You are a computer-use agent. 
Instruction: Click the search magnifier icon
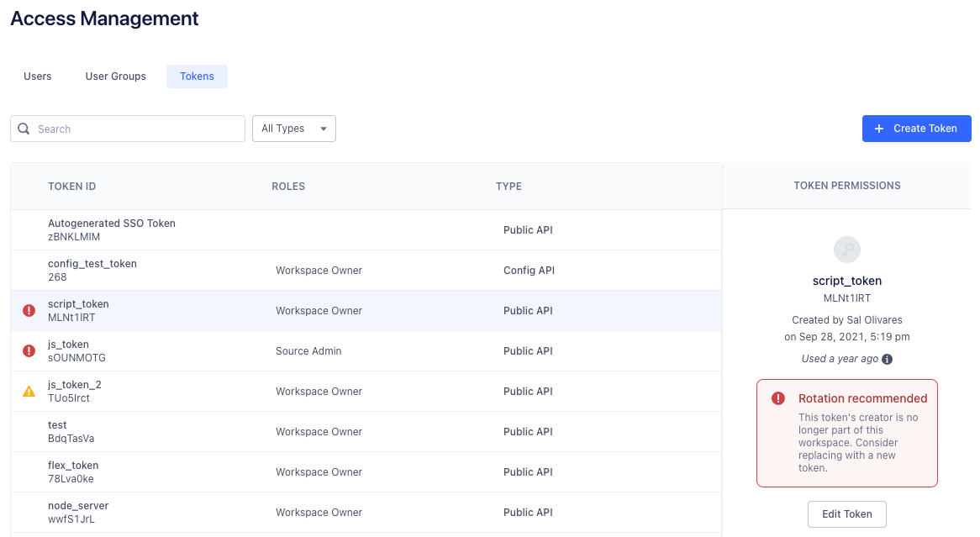tap(24, 128)
